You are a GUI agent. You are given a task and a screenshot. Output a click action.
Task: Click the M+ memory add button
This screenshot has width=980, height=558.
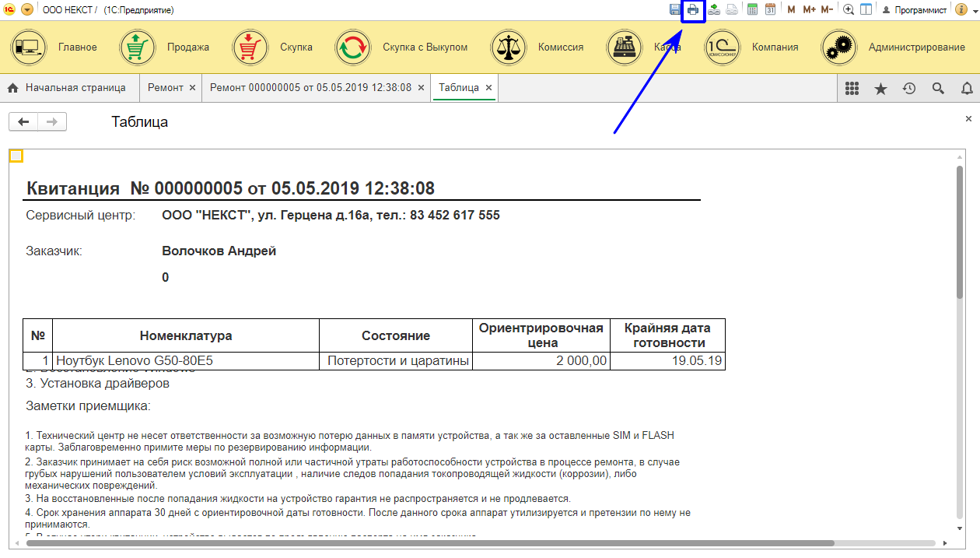click(x=809, y=10)
